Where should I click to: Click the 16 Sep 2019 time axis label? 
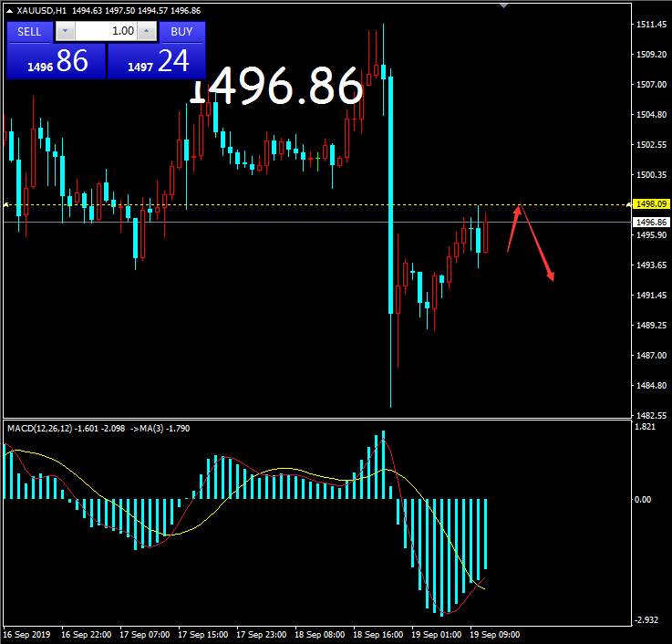[x=26, y=635]
